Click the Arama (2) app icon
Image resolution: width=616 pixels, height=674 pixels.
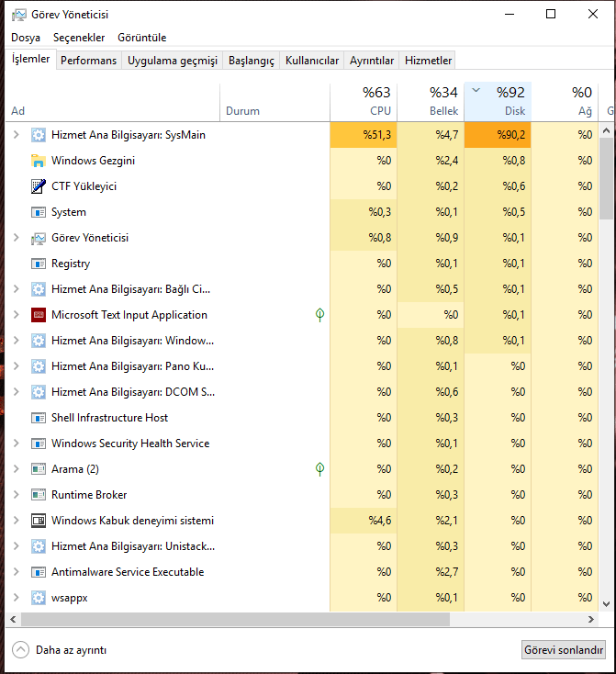[x=39, y=469]
